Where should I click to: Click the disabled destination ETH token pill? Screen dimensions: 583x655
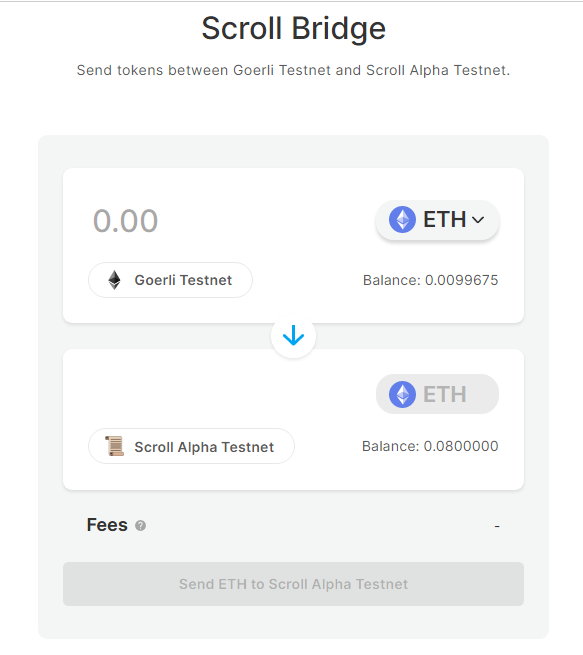(437, 394)
